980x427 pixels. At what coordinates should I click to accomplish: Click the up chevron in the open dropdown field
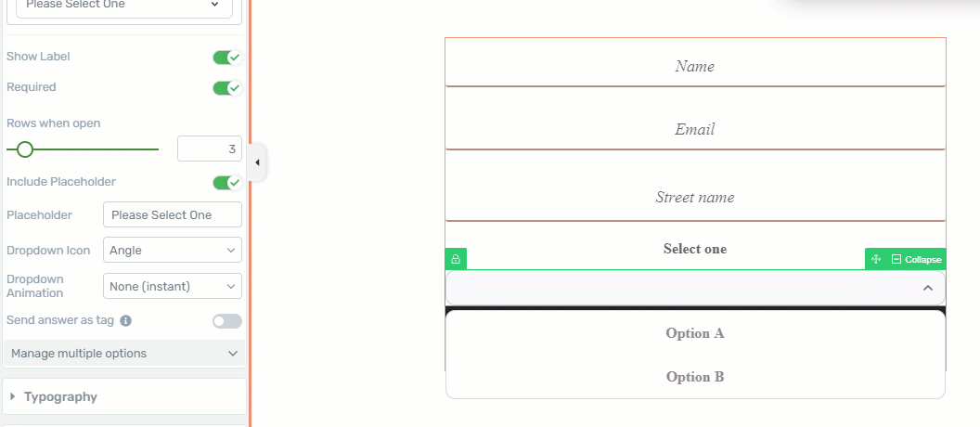pos(928,288)
